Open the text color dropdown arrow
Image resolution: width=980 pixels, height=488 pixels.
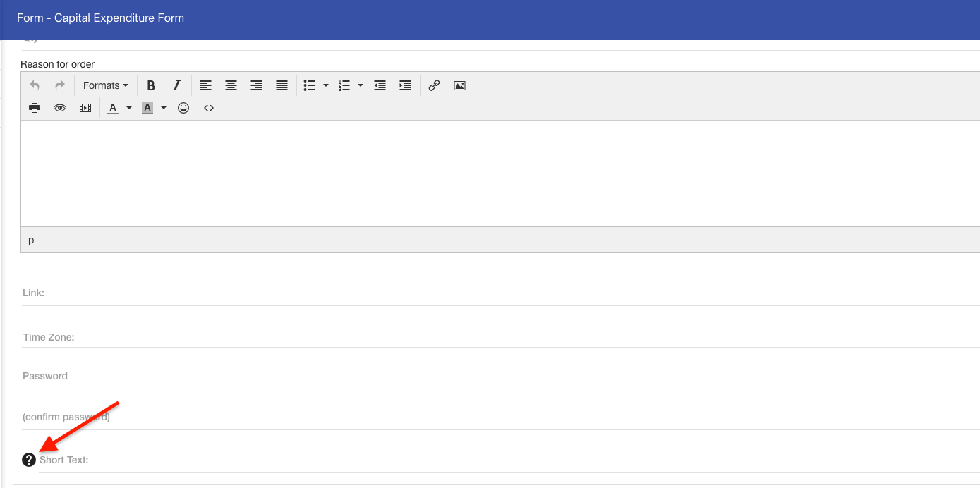[129, 108]
